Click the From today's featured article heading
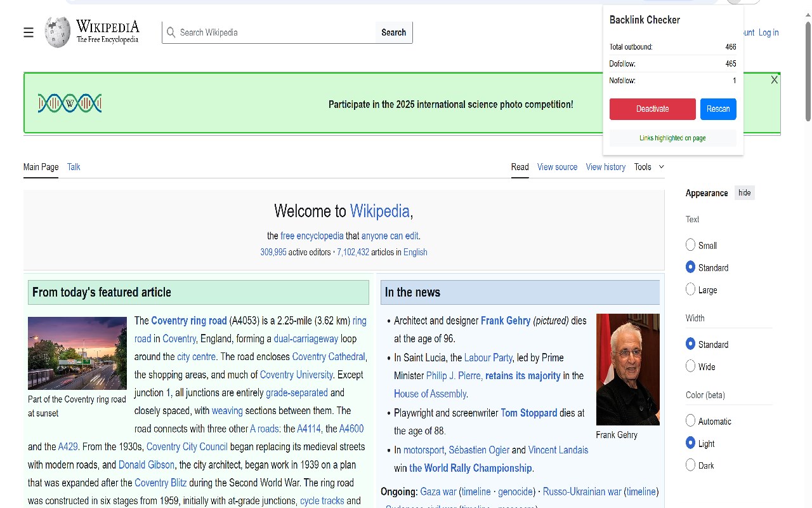Screen dimensions: 812x508 (101, 292)
